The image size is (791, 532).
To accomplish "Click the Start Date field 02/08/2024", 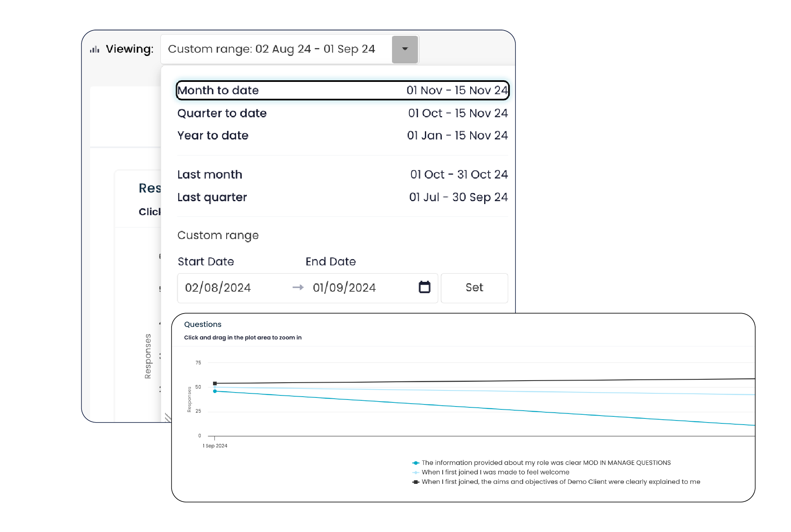I will 218,288.
